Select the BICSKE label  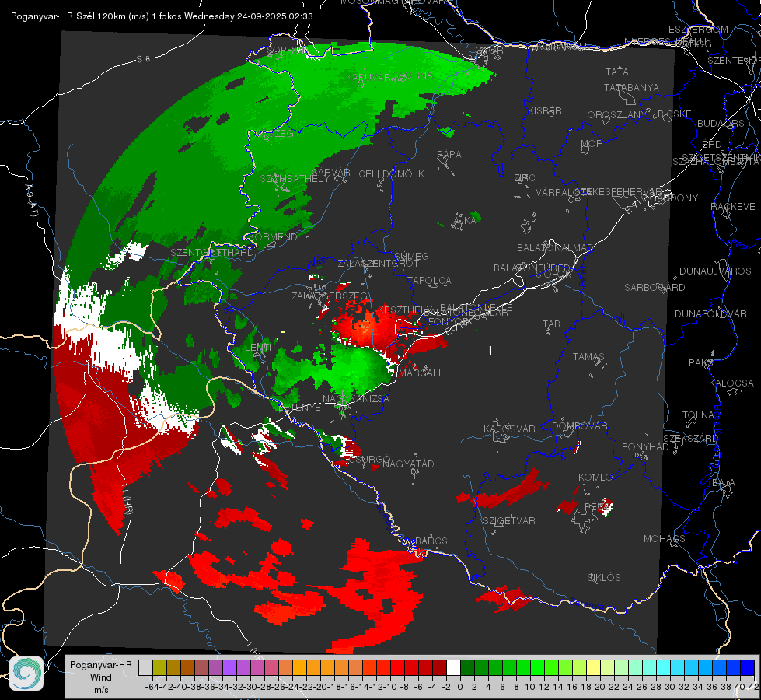pos(674,114)
